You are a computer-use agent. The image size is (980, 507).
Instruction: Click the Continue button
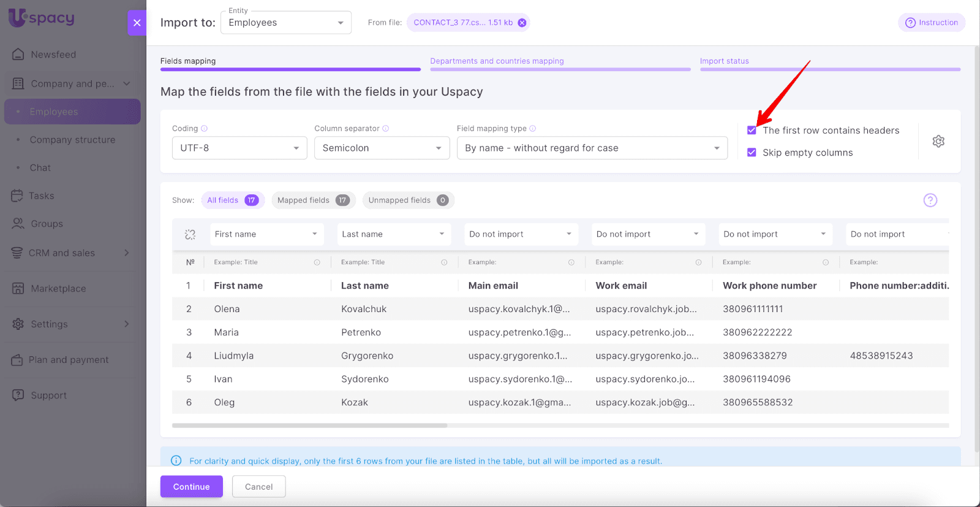[x=191, y=487]
